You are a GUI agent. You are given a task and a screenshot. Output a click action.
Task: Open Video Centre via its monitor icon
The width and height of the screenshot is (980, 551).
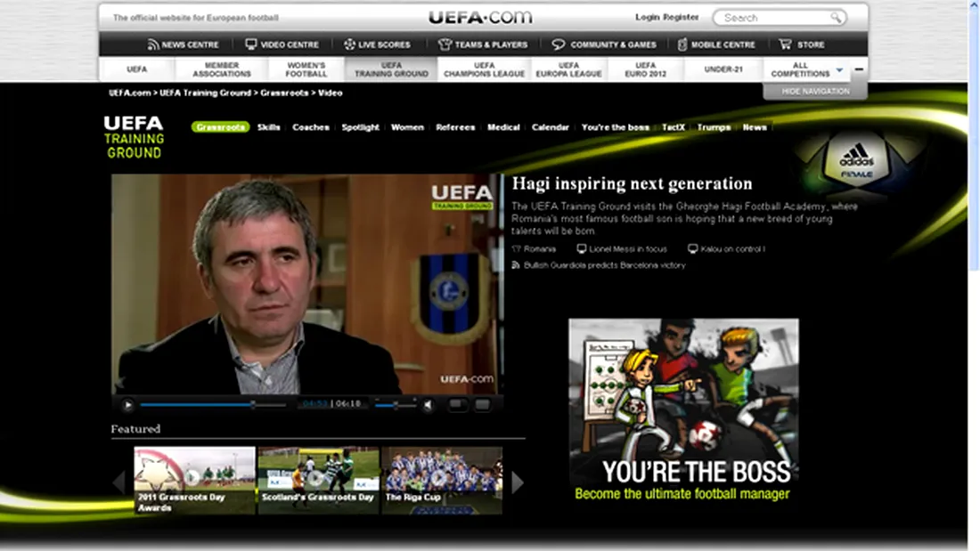click(x=250, y=45)
